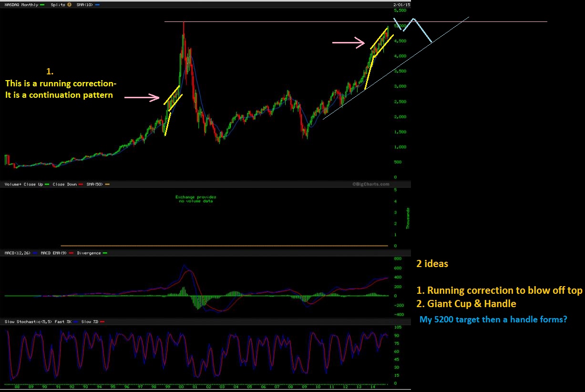
Task: Click the orange SMA(50) legend swatch
Action: coord(107,184)
